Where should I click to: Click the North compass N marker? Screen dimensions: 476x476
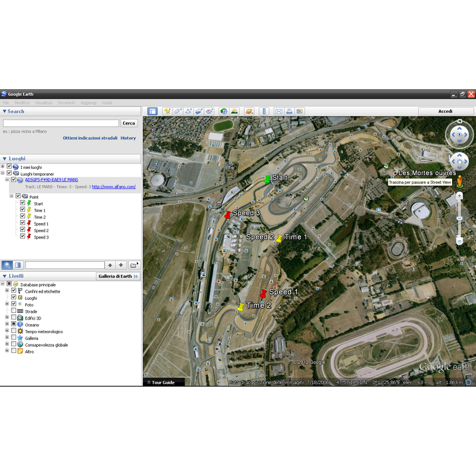tap(459, 121)
